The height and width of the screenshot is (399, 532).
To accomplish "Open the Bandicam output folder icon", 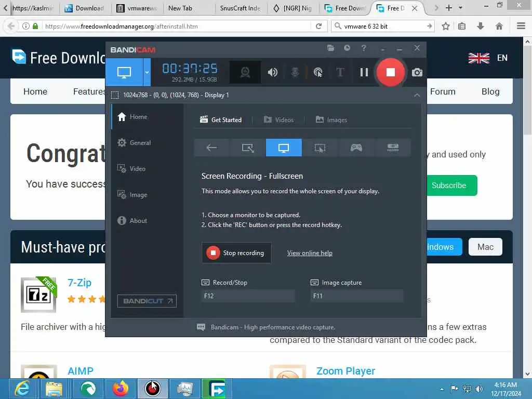I will 330,48.
